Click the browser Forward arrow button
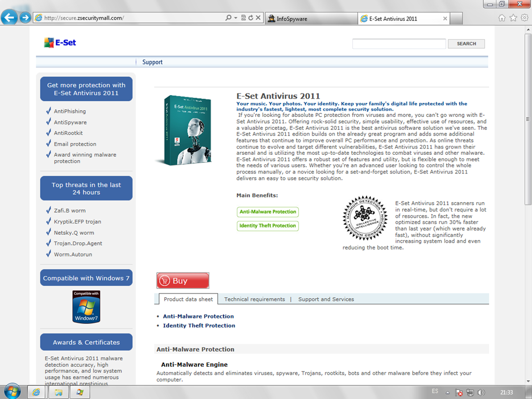This screenshot has height=399, width=532. [25, 17]
